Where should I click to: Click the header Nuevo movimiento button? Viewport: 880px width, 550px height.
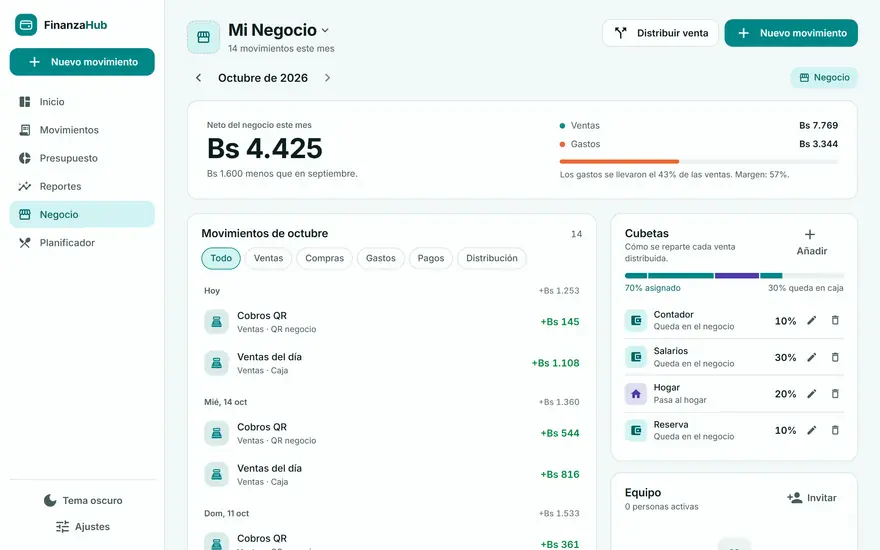(791, 33)
